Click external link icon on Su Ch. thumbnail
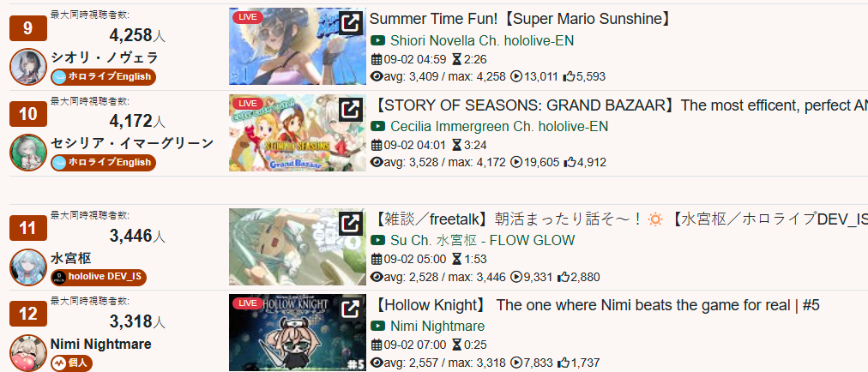The image size is (868, 372). [351, 224]
